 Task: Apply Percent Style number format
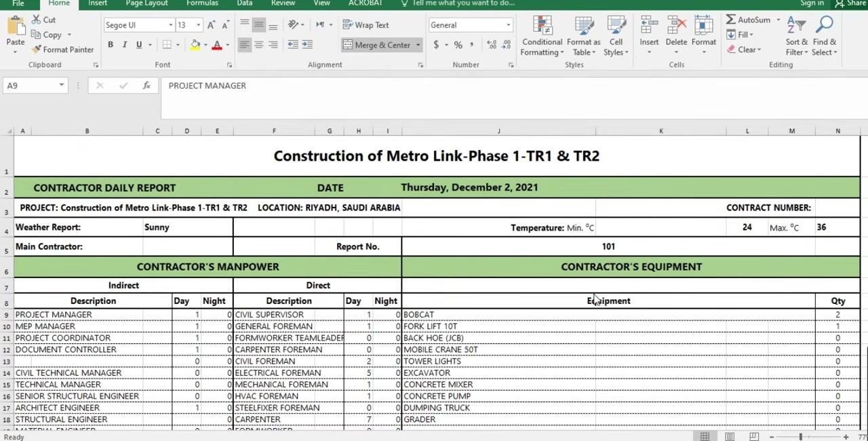click(458, 45)
